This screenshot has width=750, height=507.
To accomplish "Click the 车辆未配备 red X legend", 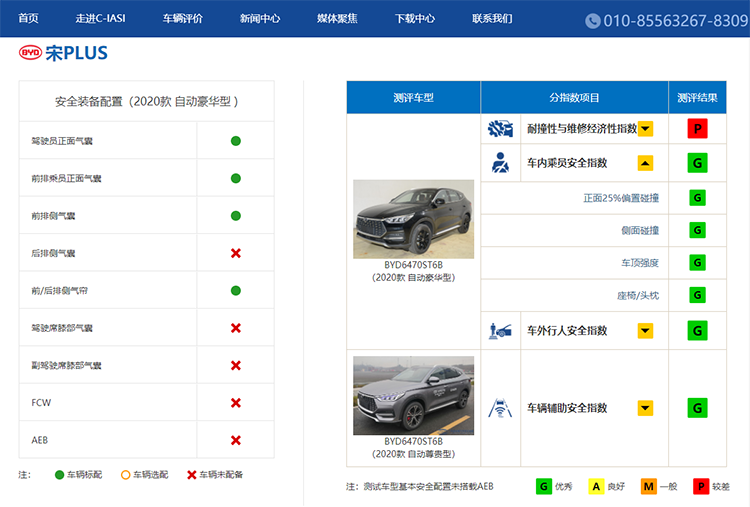I will pos(192,475).
